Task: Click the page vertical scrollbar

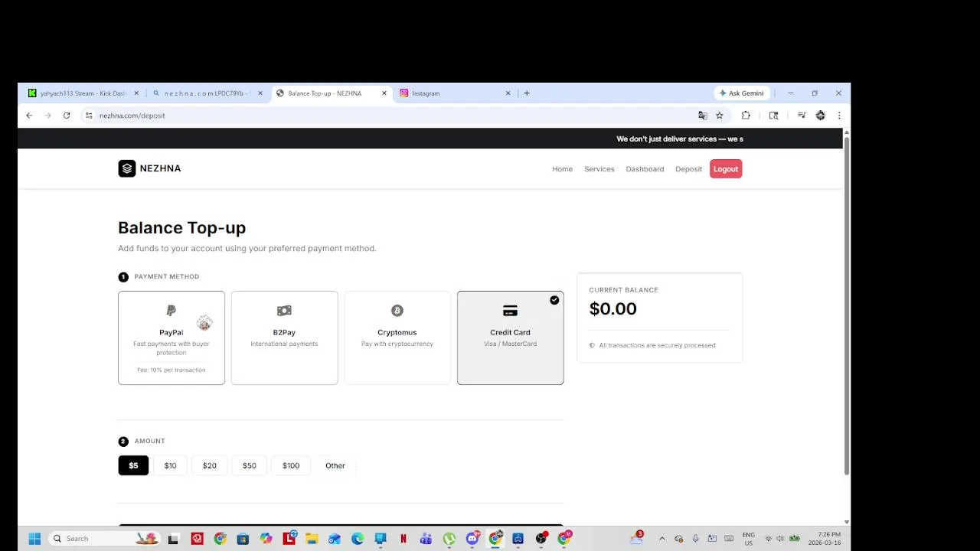Action: (x=846, y=306)
